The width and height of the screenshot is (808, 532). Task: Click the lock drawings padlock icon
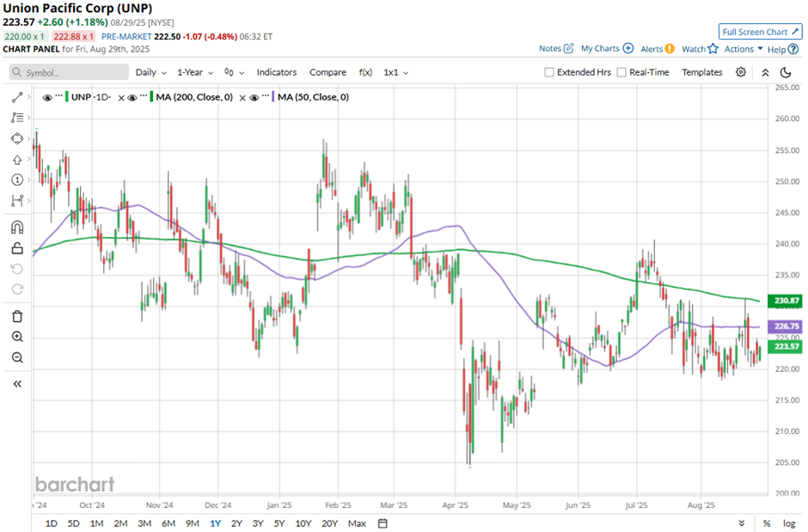point(17,248)
